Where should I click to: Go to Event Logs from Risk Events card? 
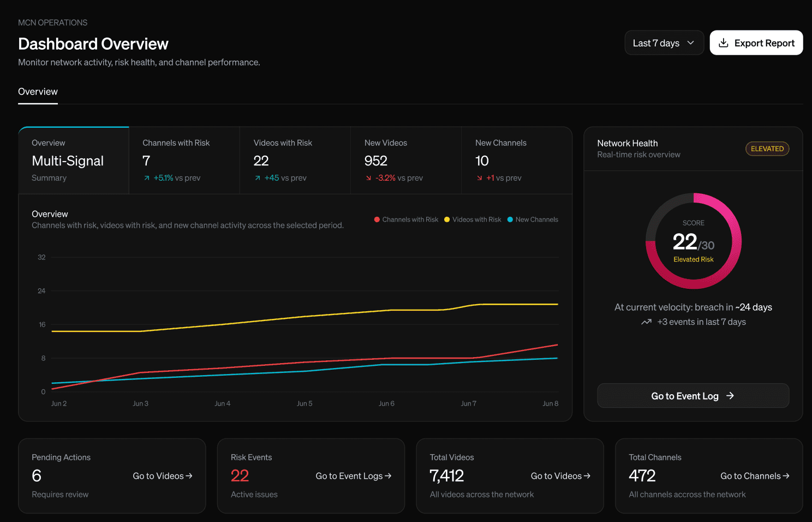(x=354, y=476)
